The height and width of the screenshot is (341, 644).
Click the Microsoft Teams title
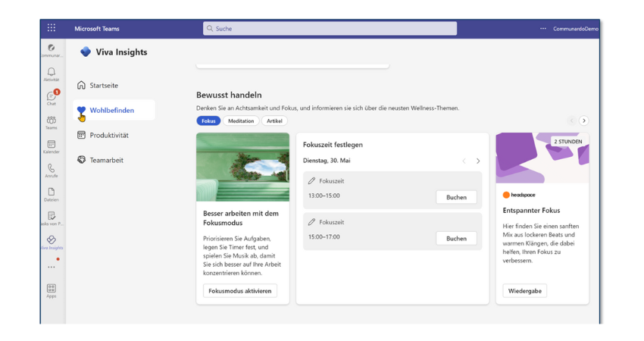pyautogui.click(x=97, y=29)
